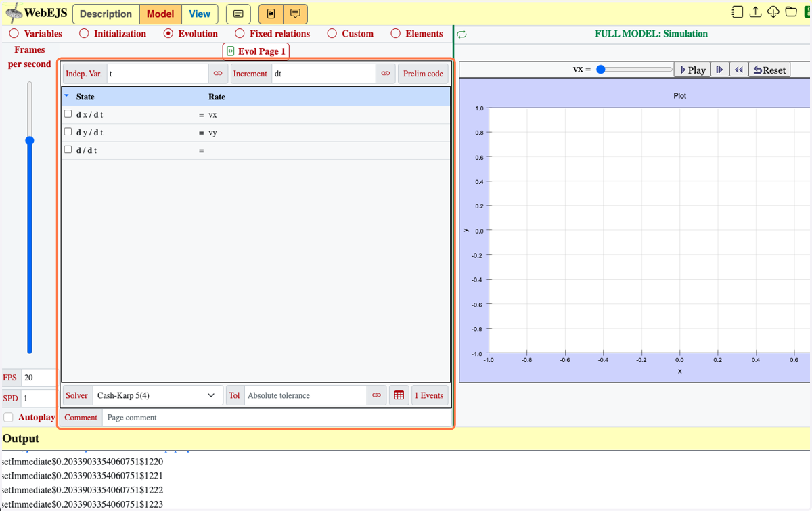Open the folder icon at top right

click(790, 12)
